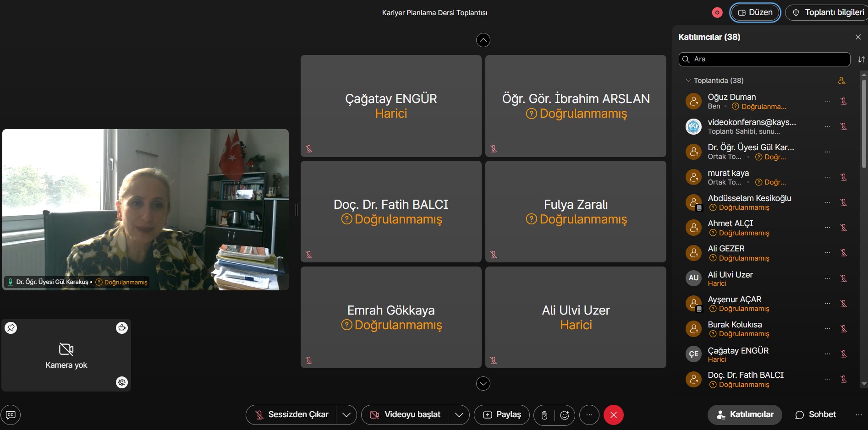Click the Ara search field
Screen dimensions: 868x430
point(765,60)
